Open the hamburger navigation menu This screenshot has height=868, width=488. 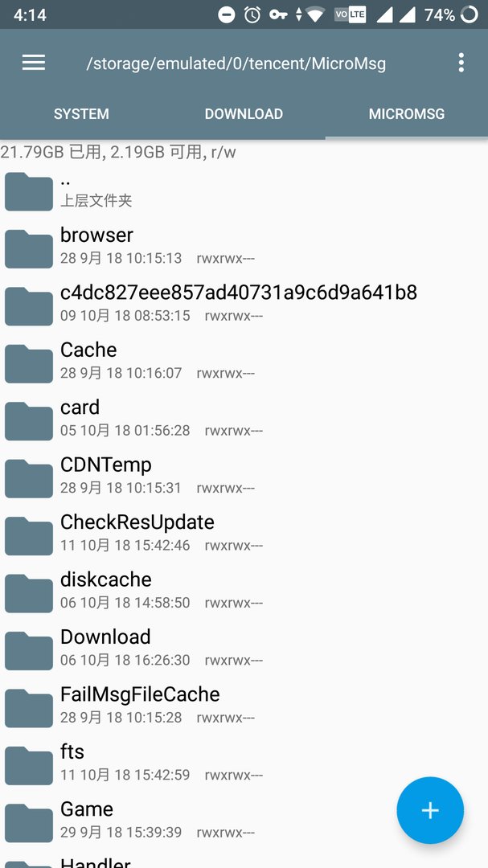[x=34, y=63]
